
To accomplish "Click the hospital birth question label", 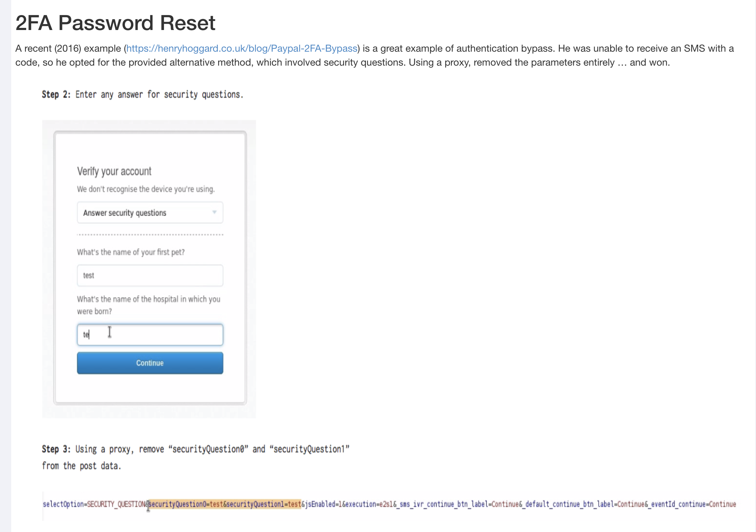I will tap(148, 300).
